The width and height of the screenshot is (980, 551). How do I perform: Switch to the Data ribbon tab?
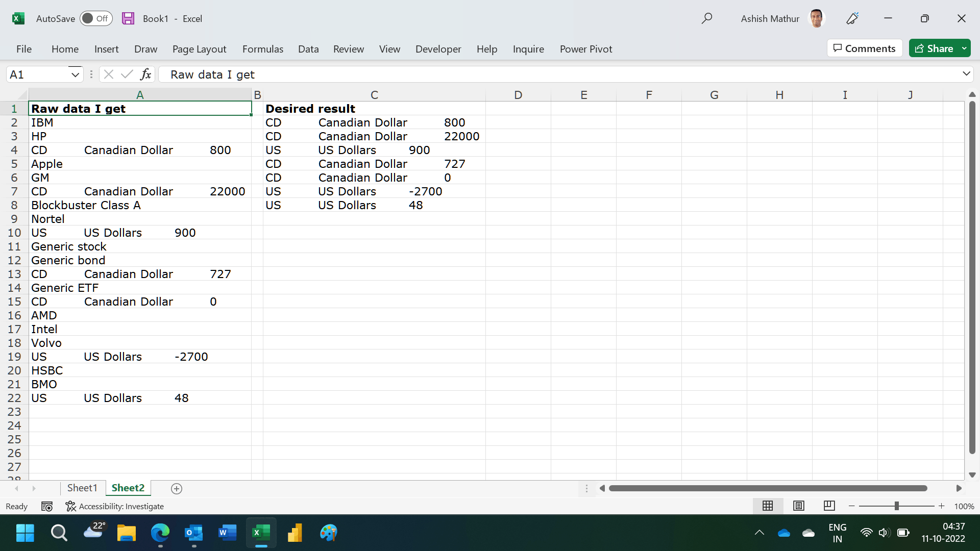(308, 49)
